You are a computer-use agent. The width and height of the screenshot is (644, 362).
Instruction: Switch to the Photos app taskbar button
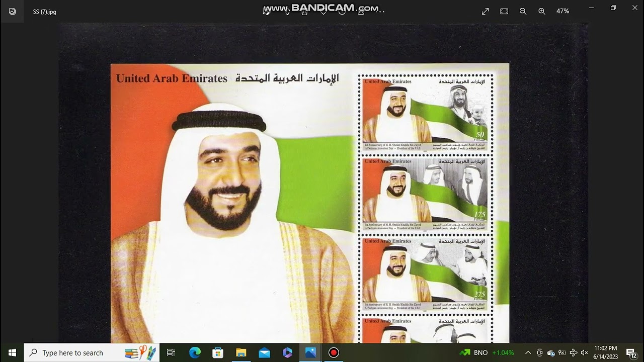pos(310,352)
